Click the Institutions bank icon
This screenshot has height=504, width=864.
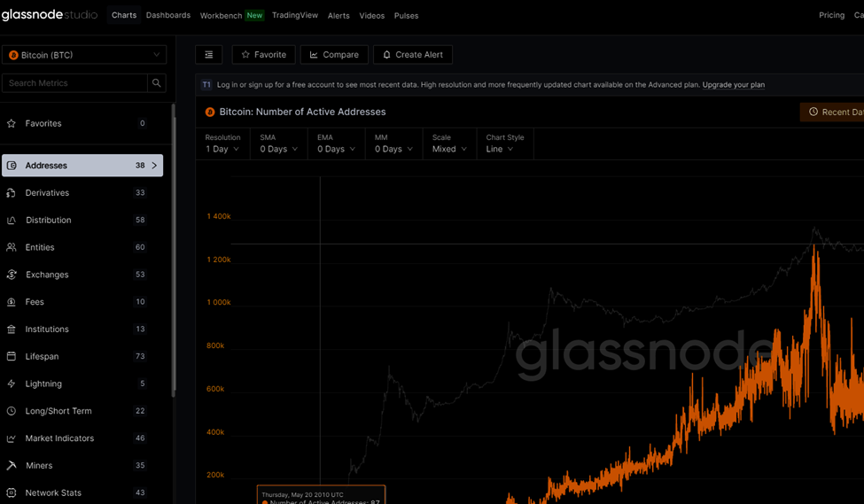11,329
